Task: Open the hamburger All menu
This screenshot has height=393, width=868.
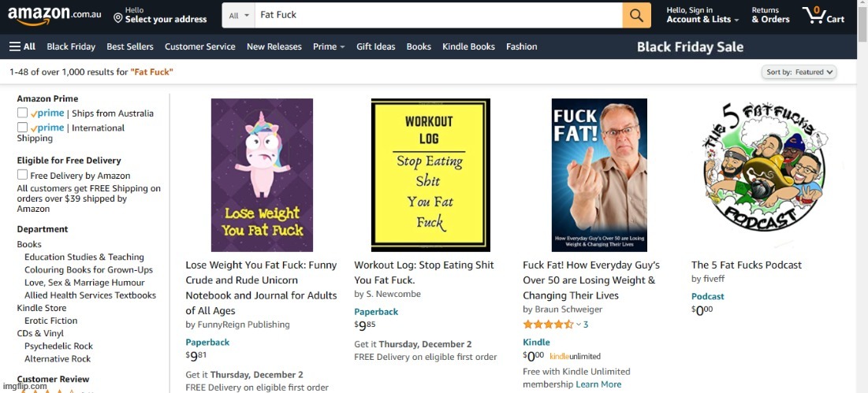Action: [22, 46]
